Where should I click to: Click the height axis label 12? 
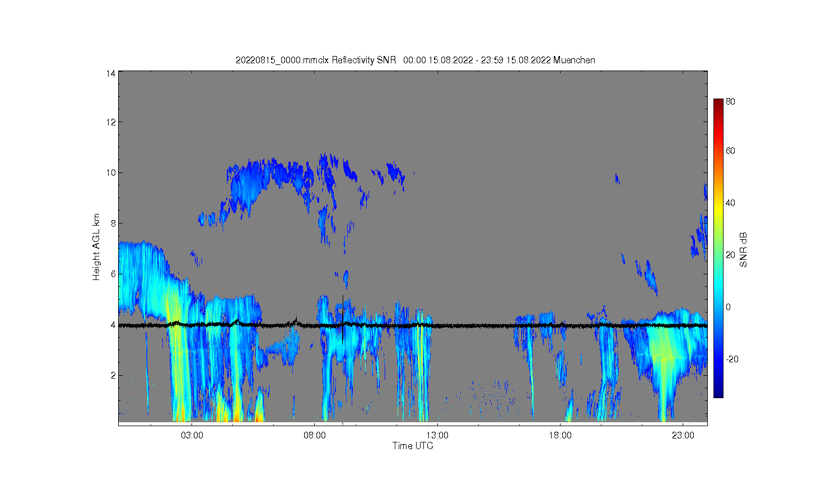[111, 122]
